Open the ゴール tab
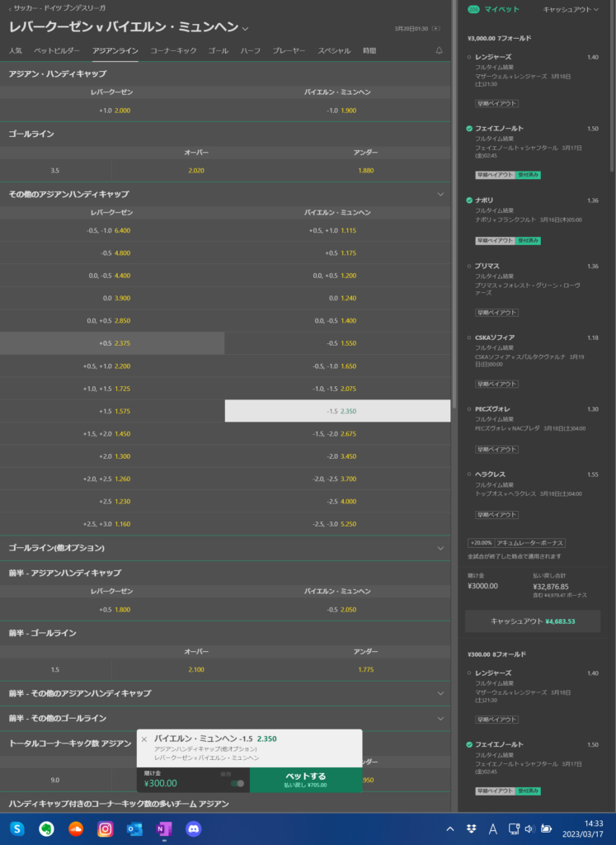The image size is (616, 845). [218, 50]
